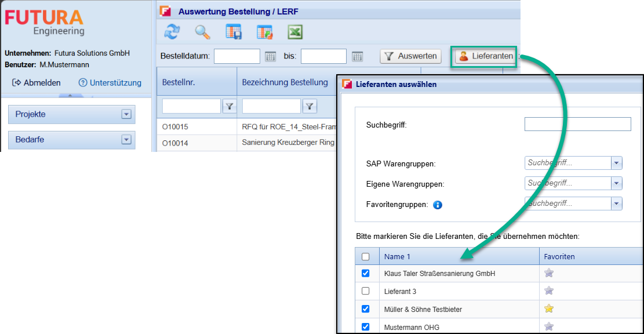Click the Sanierung Kreuzberger Ring cell
Screen dimensions: 644x334
[288, 143]
